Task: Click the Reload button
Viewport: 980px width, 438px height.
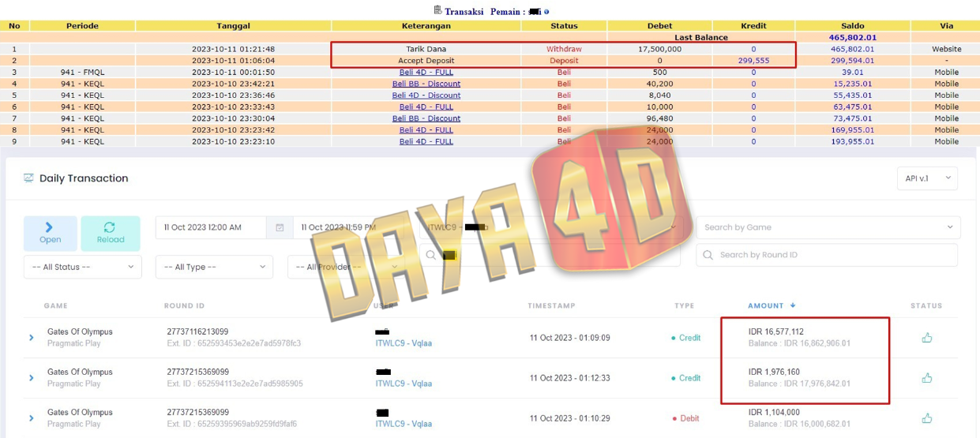Action: coord(111,233)
